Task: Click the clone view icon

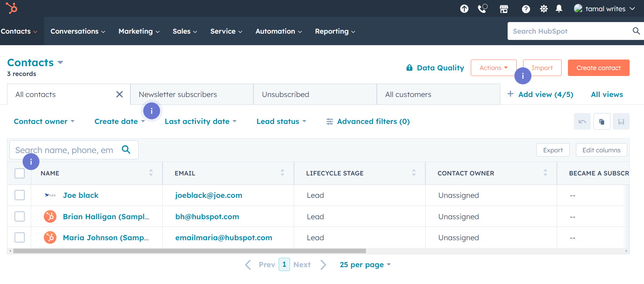Action: pos(602,122)
